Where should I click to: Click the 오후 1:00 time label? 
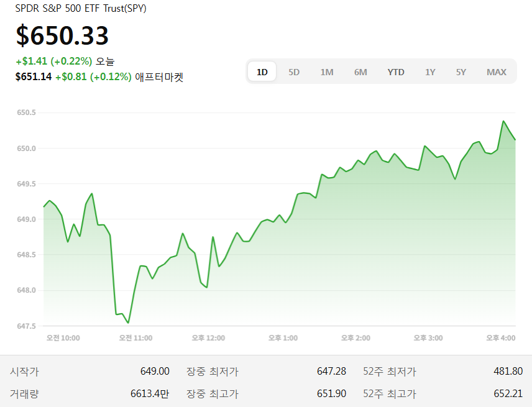click(x=283, y=338)
